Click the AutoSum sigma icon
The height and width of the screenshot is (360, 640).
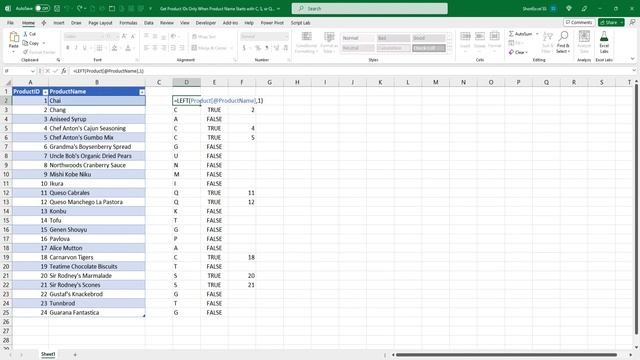(511, 34)
